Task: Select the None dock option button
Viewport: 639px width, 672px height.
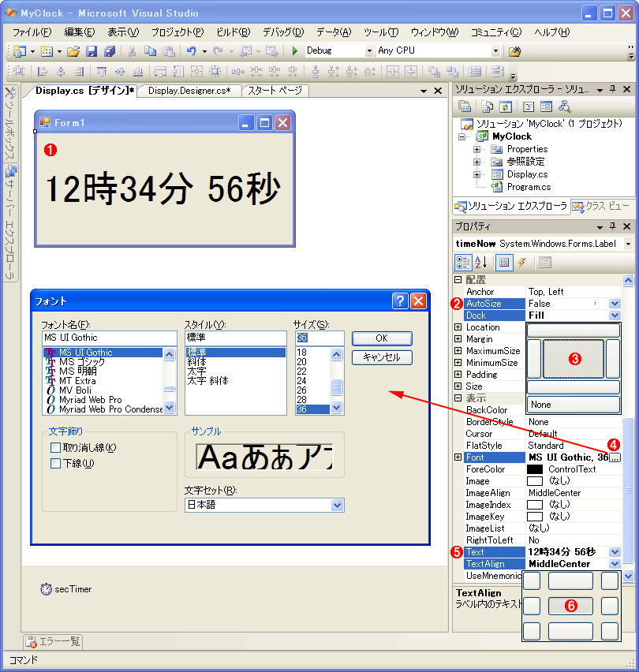Action: point(574,405)
